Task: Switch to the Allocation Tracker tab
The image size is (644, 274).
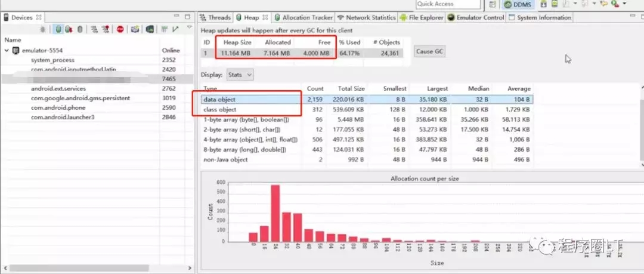Action: point(304,17)
